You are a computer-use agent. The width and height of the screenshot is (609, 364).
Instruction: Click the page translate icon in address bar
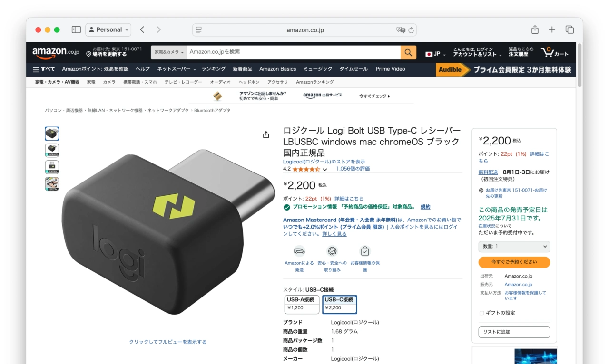401,30
